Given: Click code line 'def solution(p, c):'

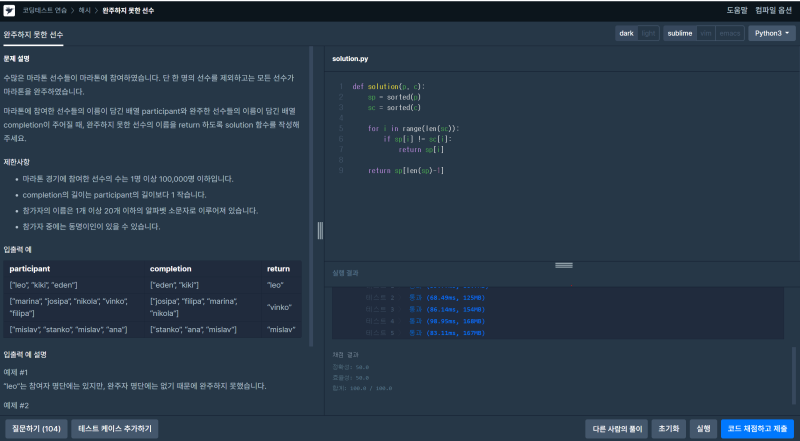Looking at the screenshot, I should point(388,86).
